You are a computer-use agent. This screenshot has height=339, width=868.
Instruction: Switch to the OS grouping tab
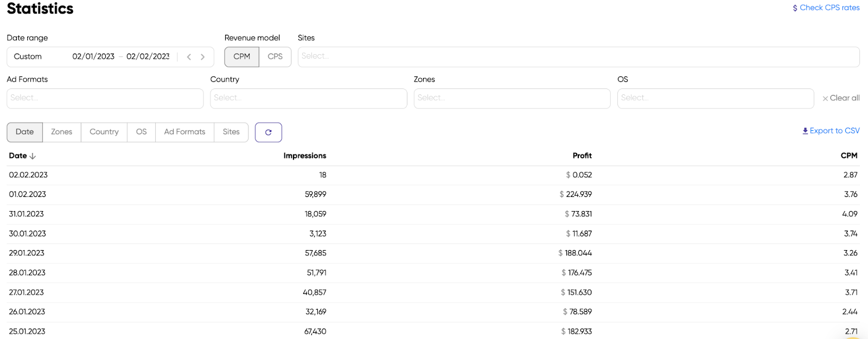[141, 132]
